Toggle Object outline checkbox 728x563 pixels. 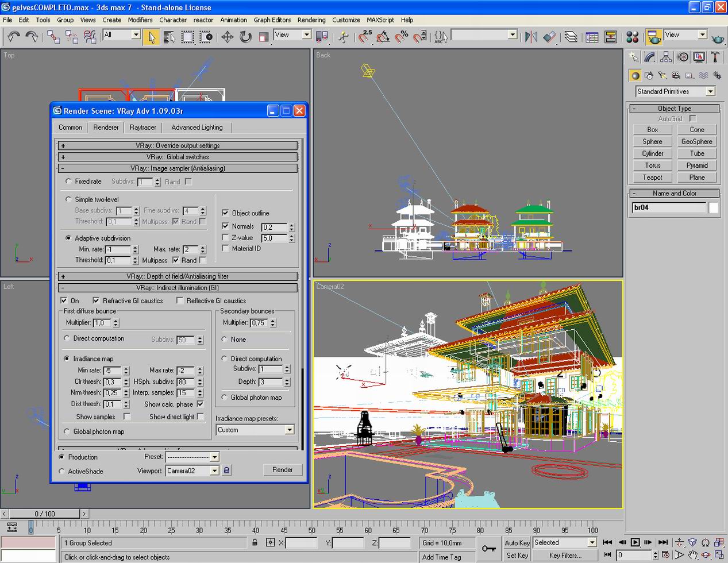click(x=225, y=213)
